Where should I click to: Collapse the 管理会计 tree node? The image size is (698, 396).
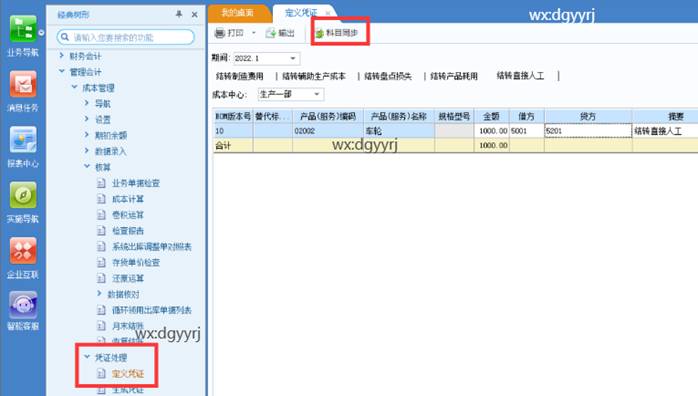tap(62, 72)
